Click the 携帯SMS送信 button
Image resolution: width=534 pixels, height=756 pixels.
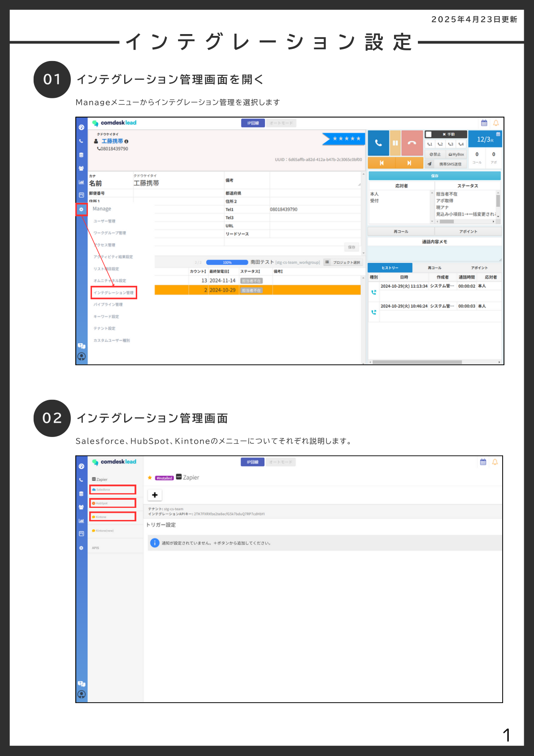point(450,164)
